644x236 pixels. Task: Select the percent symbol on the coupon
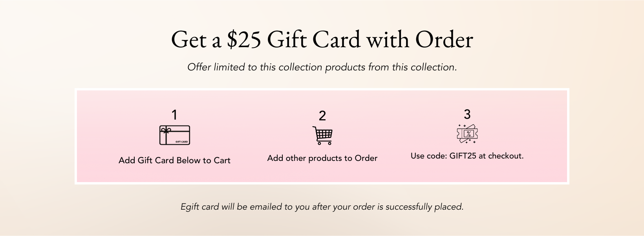(468, 134)
